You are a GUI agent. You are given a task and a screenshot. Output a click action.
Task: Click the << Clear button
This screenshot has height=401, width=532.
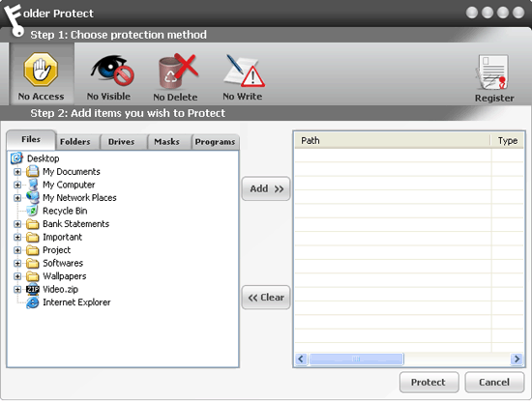tap(266, 298)
